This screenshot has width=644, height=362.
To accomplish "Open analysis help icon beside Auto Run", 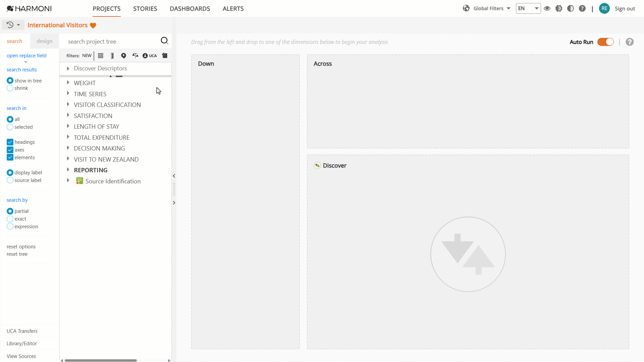I will pyautogui.click(x=630, y=42).
